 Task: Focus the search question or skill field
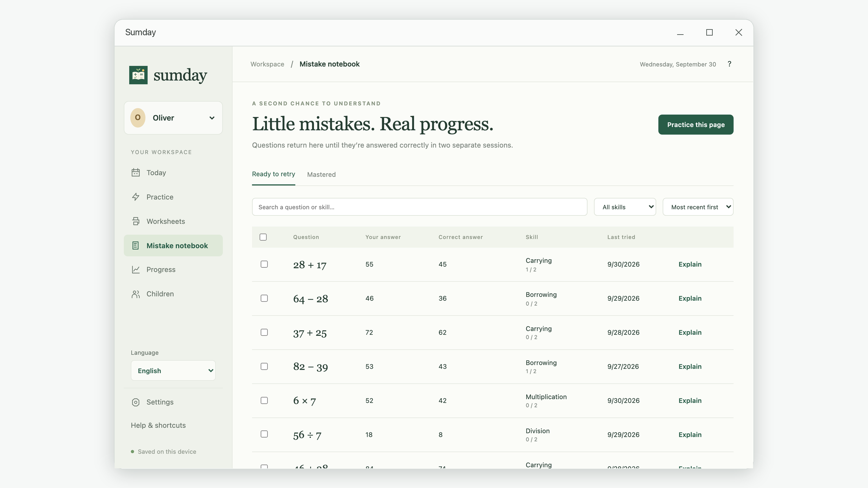tap(419, 207)
